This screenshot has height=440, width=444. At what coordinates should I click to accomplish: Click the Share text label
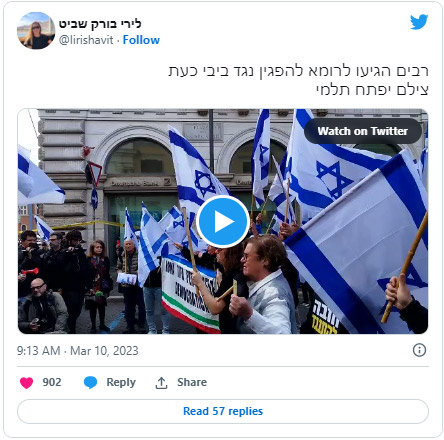[192, 382]
